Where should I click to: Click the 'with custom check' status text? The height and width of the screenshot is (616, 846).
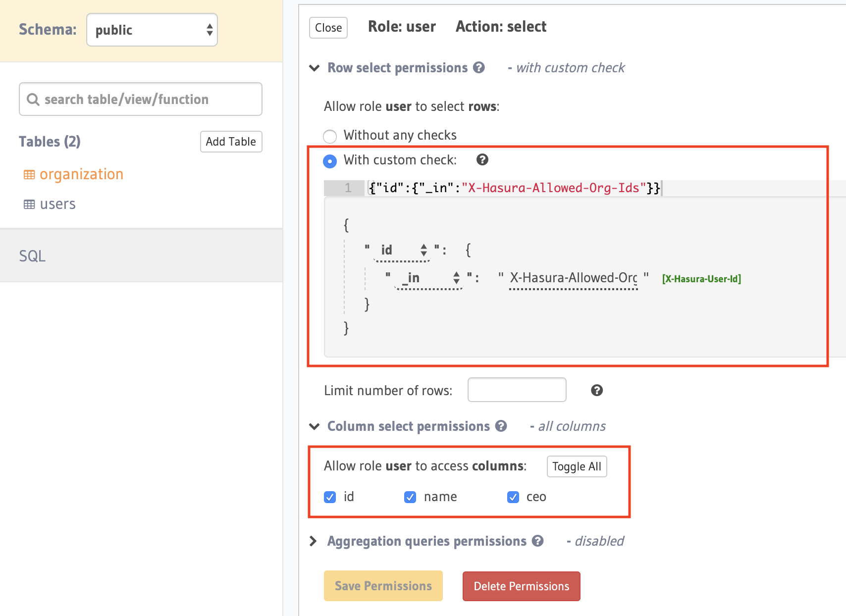(x=571, y=68)
